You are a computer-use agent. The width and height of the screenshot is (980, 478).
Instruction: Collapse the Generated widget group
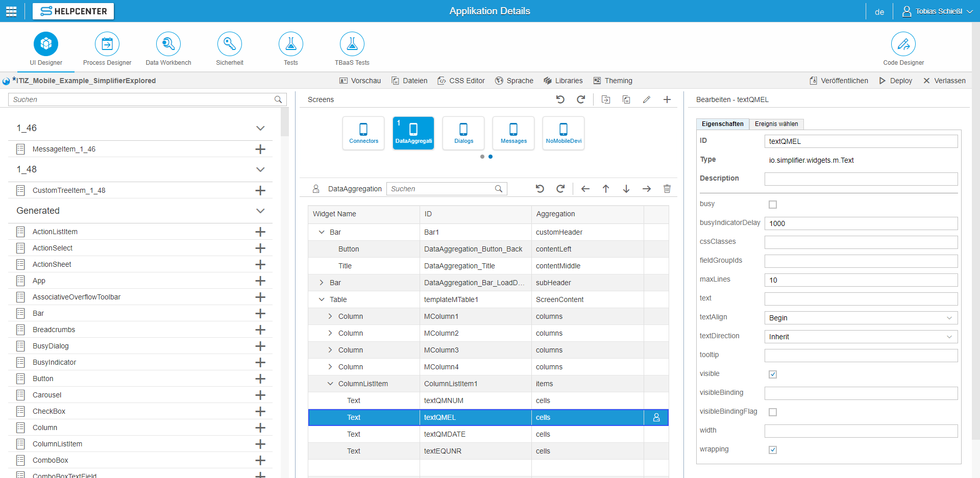(x=260, y=211)
